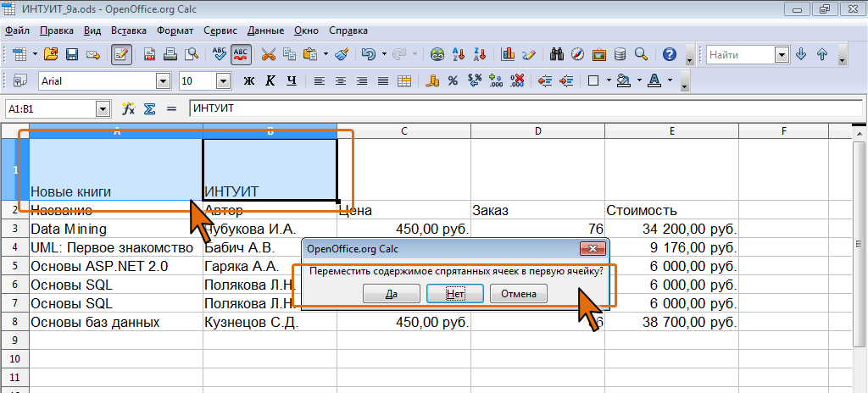The width and height of the screenshot is (868, 393).
Task: Click the Cut scissors icon
Action: point(269,54)
